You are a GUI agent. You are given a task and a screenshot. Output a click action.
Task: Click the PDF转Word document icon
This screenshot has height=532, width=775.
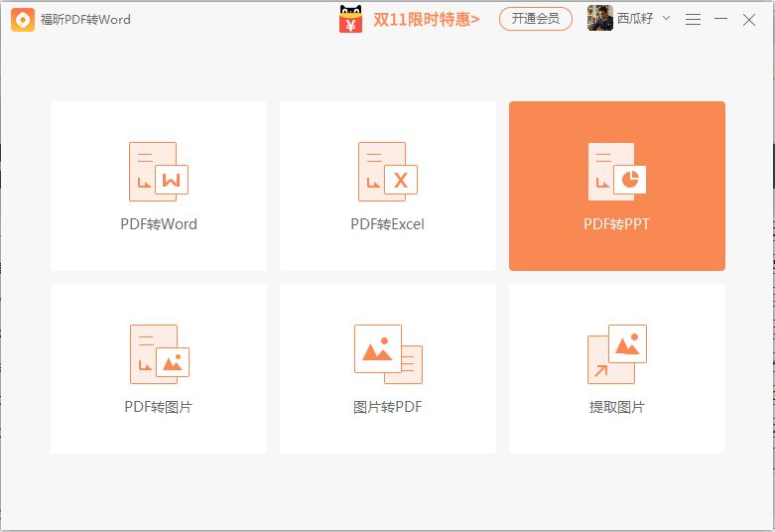158,172
